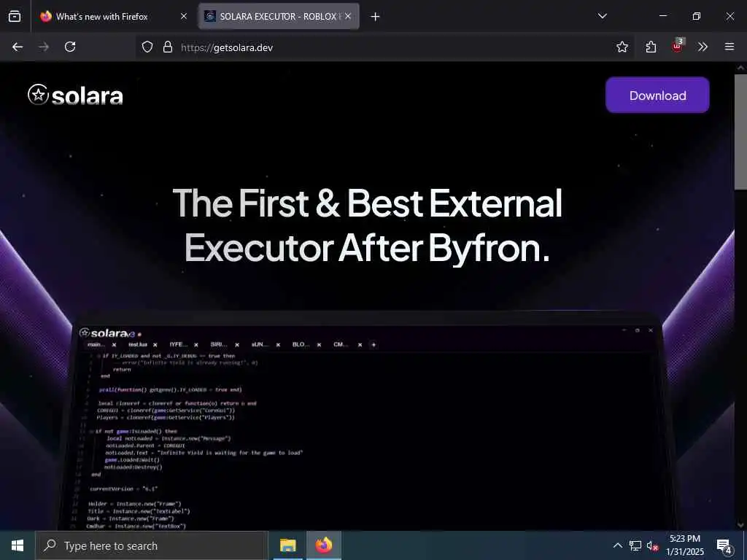Screen dimensions: 747x560
Task: Select the SOLARA EXECUTOR tab
Action: click(x=278, y=17)
